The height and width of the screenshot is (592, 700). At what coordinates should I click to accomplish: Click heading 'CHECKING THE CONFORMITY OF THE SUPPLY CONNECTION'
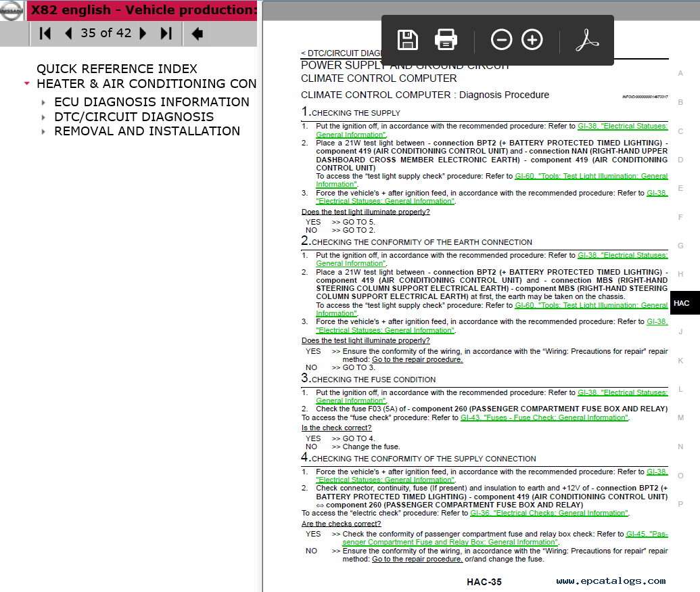[x=423, y=459]
